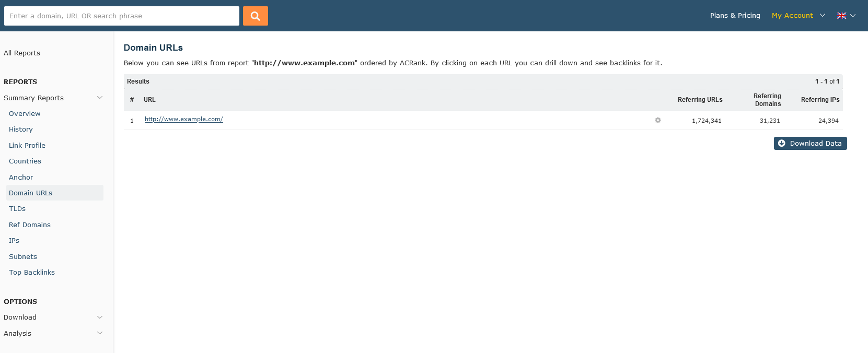This screenshot has height=353, width=868.
Task: Open the http://www.example.com/ link
Action: point(184,120)
